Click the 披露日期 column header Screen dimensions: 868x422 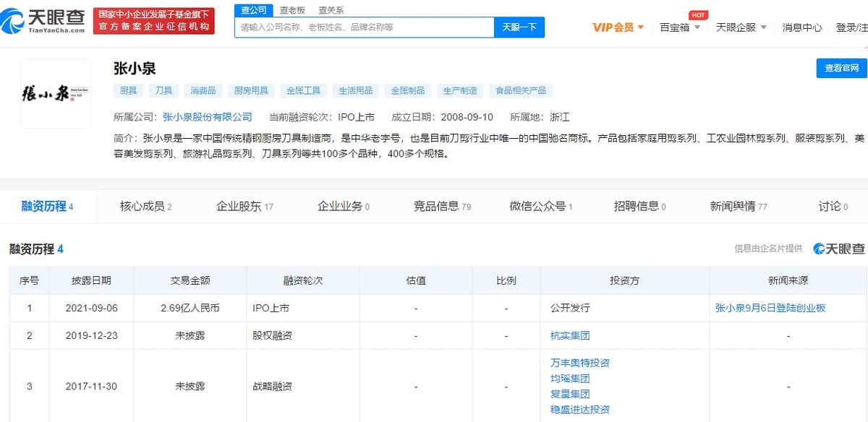point(91,280)
